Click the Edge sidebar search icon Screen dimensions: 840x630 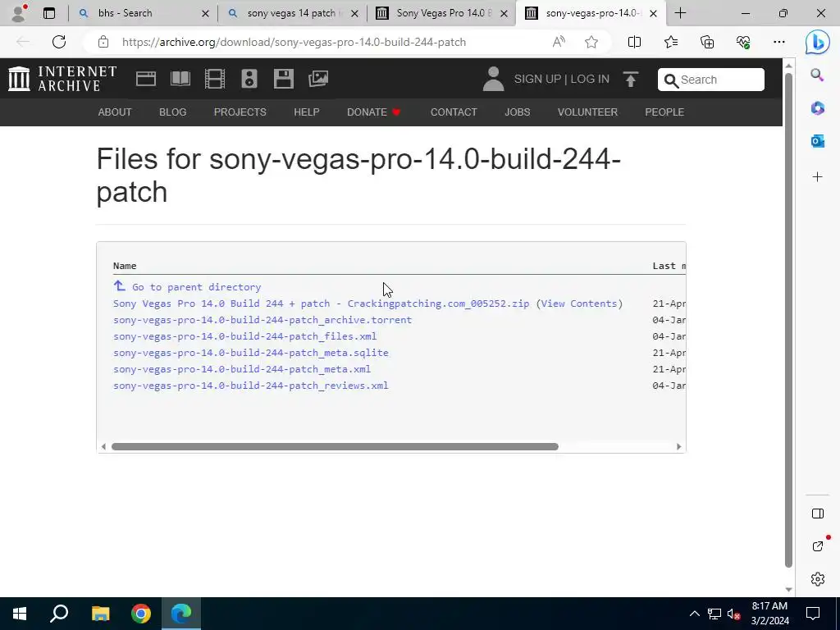[x=817, y=75]
